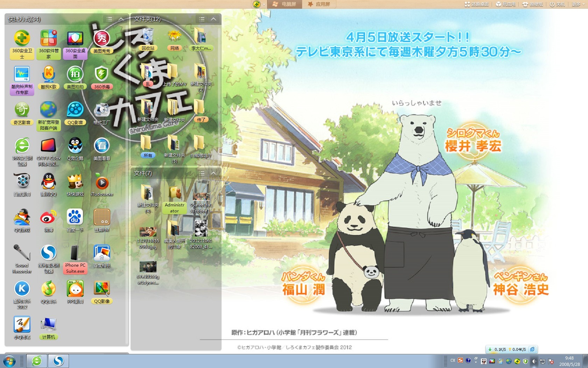Collapse the 文件夹(12) panel
This screenshot has width=588, height=368.
coord(213,19)
